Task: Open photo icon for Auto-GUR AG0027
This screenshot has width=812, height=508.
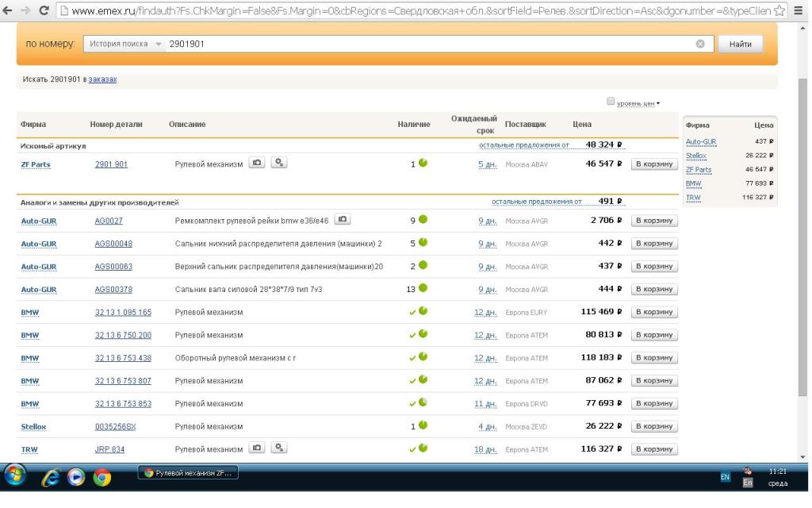Action: [x=343, y=219]
